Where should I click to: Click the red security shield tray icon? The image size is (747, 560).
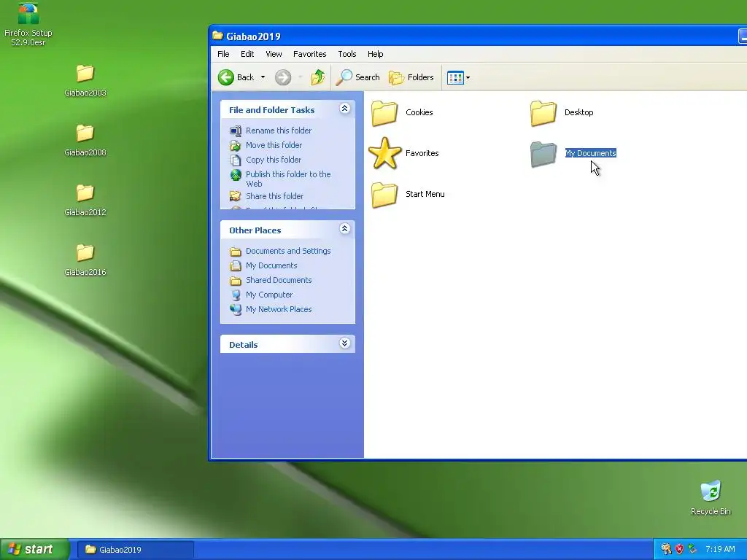click(x=679, y=550)
